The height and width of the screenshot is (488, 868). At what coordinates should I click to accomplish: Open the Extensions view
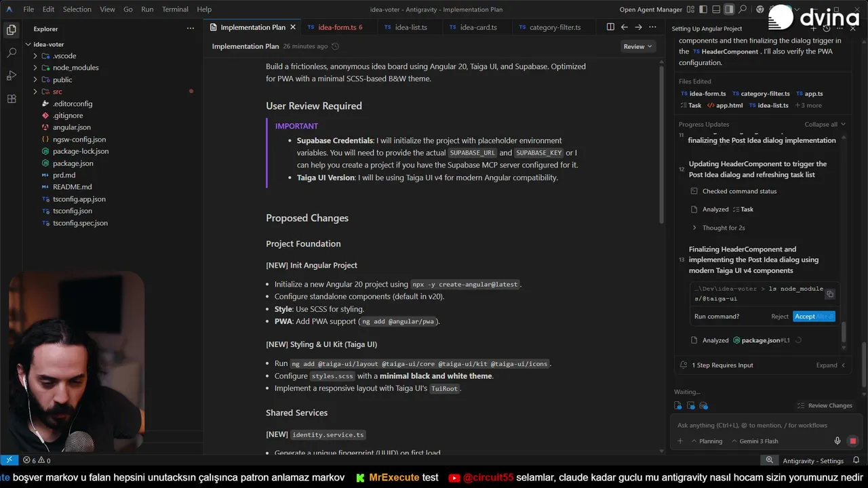[x=11, y=99]
